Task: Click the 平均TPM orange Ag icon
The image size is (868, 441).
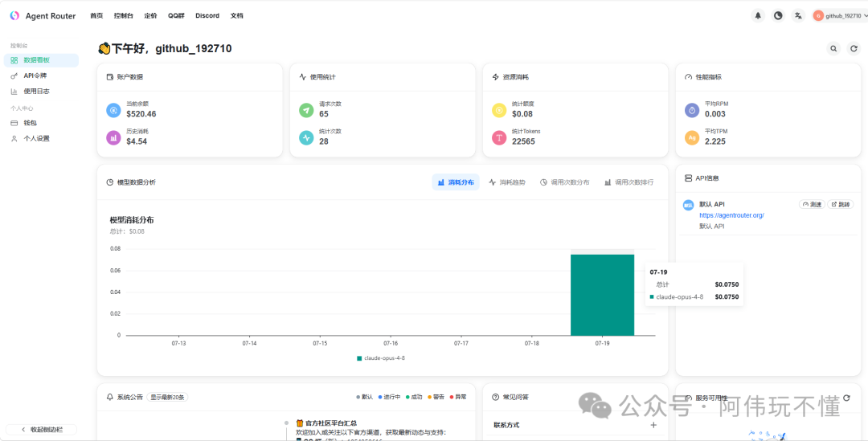Action: tap(692, 138)
